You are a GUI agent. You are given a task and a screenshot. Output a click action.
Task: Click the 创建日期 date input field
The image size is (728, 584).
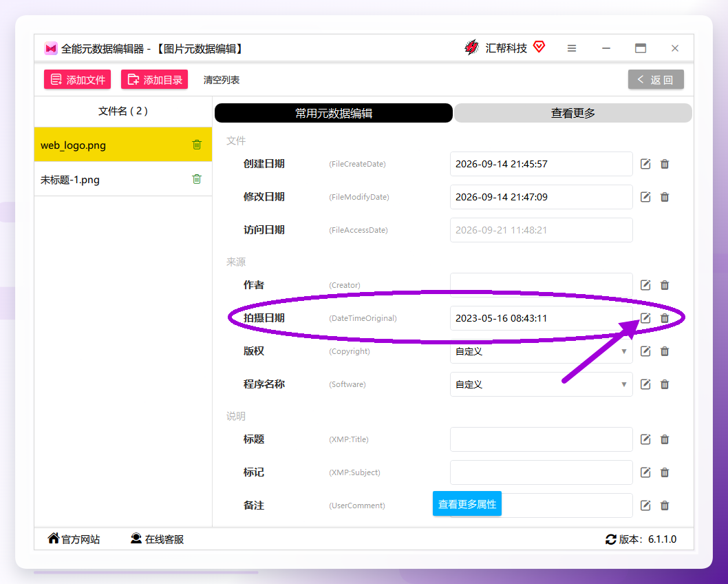coord(542,164)
